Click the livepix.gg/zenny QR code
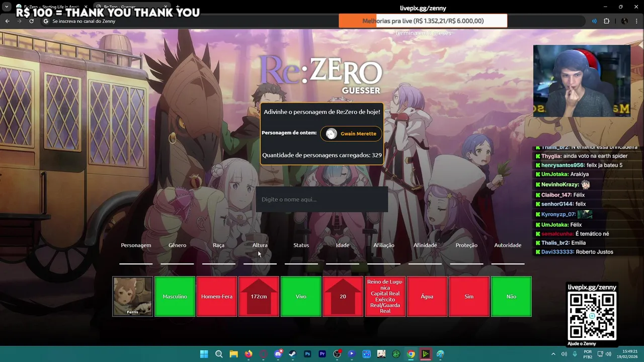Screen dimensions: 644x362 592,316
